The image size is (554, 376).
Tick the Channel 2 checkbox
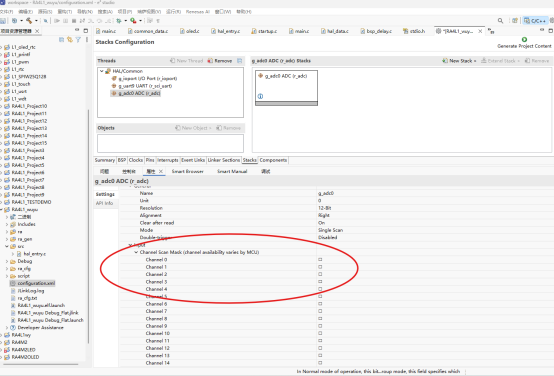point(320,275)
